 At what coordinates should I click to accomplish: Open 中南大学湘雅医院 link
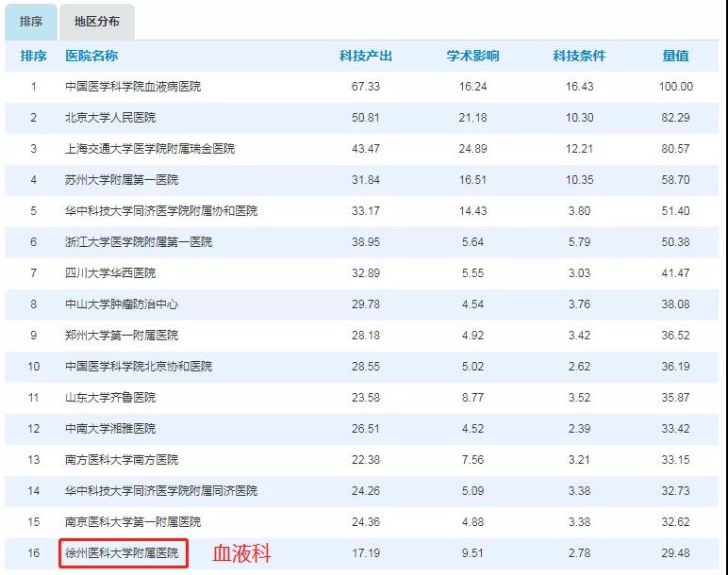[x=110, y=429]
